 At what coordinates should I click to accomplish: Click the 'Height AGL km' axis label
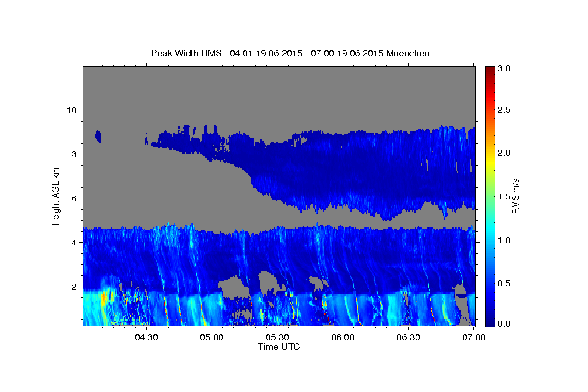[56, 196]
